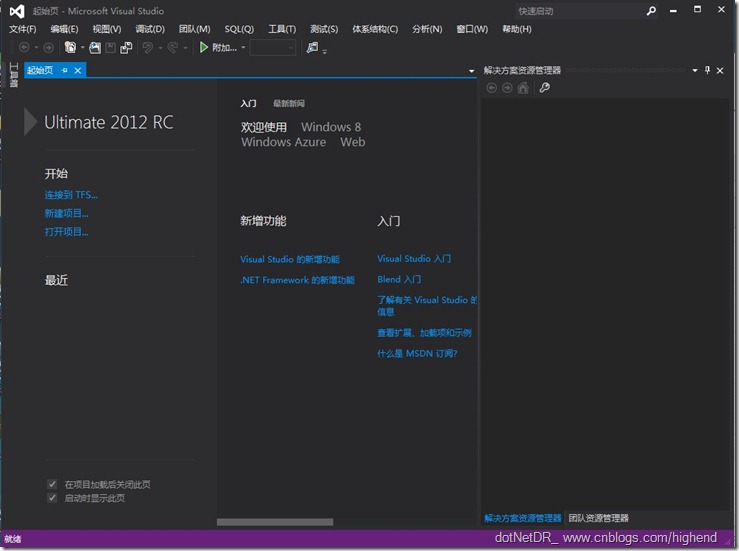
Task: Open the 视图(V) menu
Action: tap(107, 29)
